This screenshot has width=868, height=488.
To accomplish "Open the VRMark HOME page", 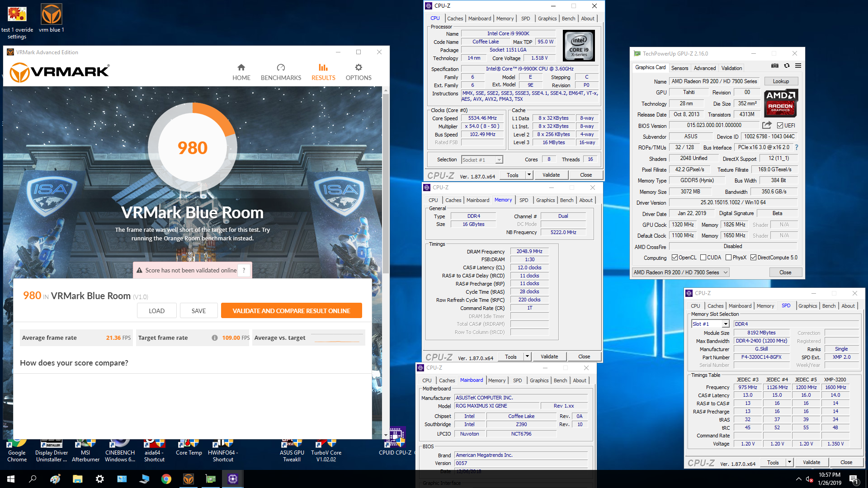I will coord(241,72).
